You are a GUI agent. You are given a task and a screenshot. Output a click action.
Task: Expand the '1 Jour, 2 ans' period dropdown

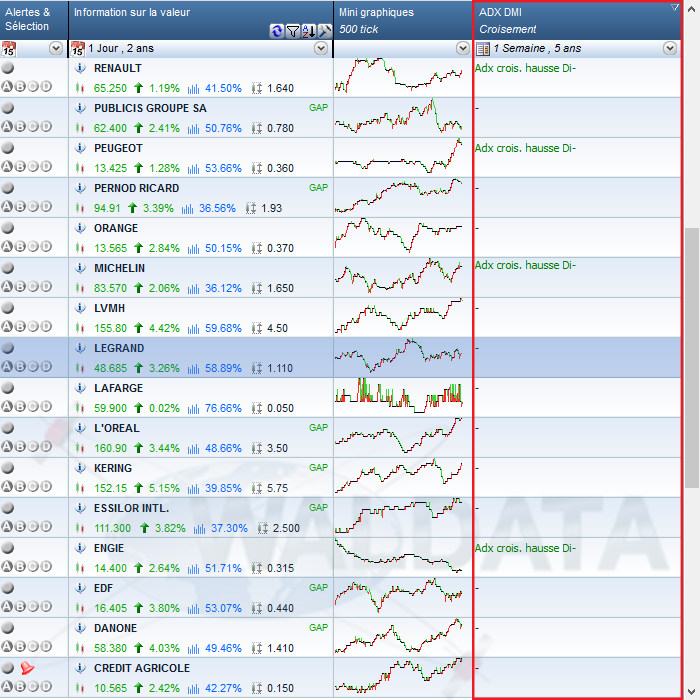pos(321,48)
